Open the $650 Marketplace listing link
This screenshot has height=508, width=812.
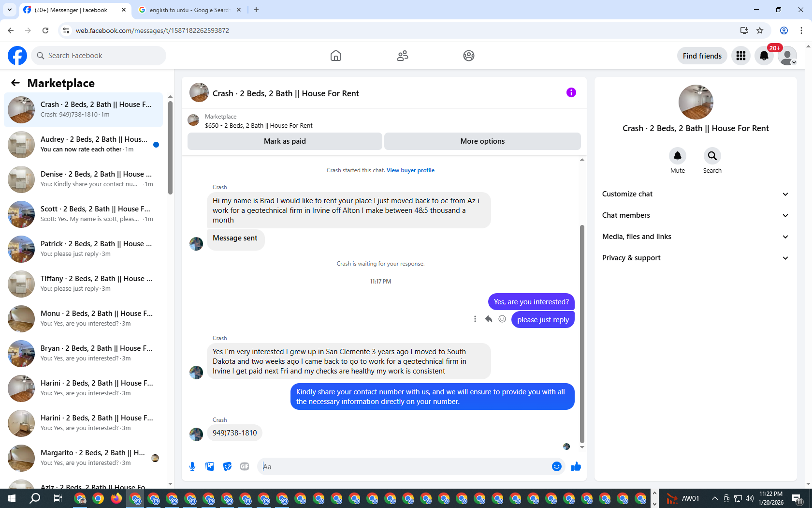(x=259, y=126)
